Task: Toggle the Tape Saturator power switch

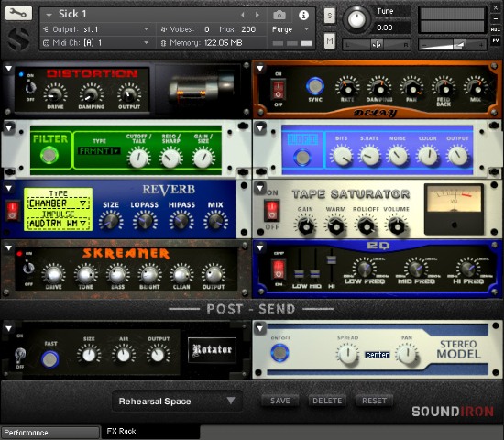Action: click(x=272, y=210)
